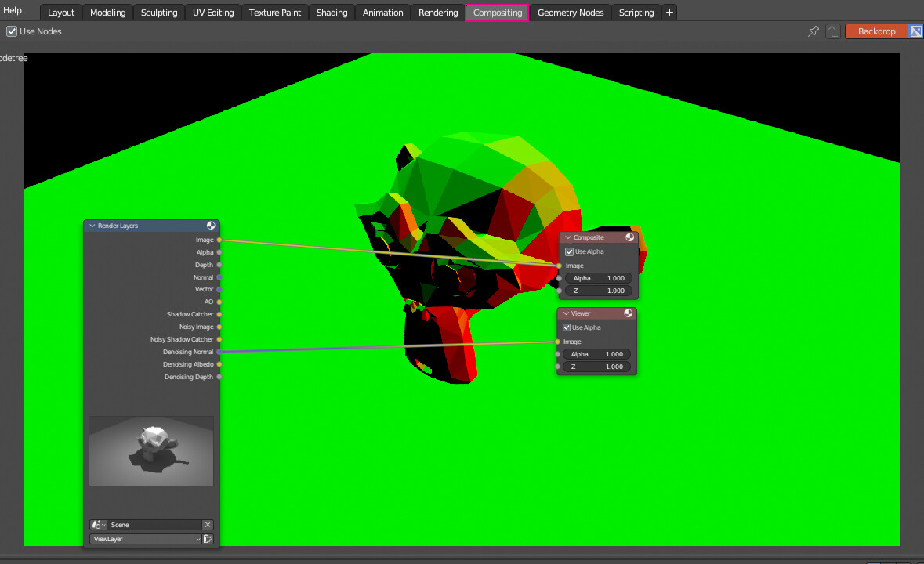Screen dimensions: 924x564
Task: Click the Render Layers node preview sphere icon
Action: coord(211,226)
